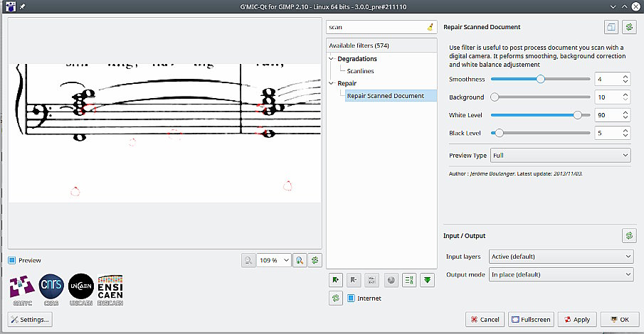Screen dimensions: 644x334
Task: Click the Repair category label
Action: click(x=347, y=83)
